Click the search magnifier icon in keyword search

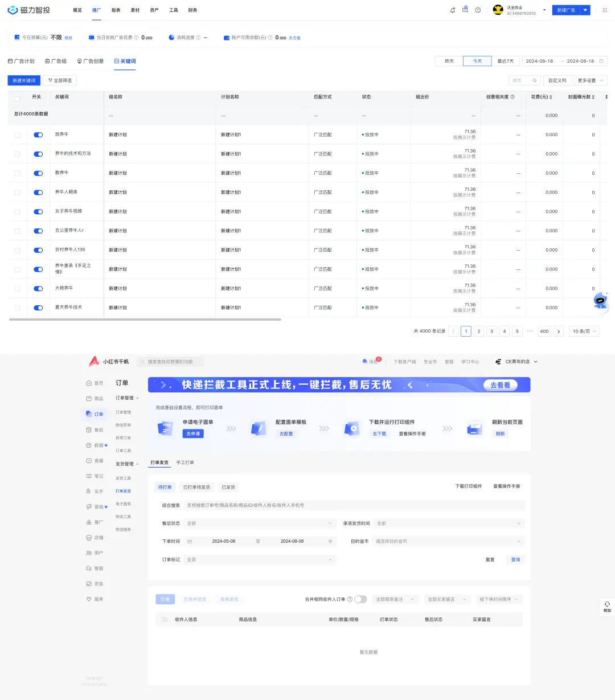click(x=534, y=80)
